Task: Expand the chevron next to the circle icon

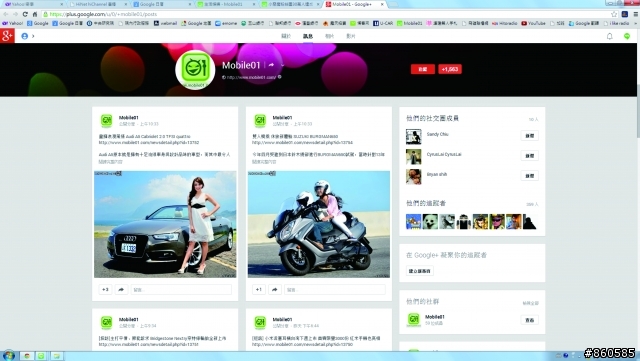Action: [33, 36]
